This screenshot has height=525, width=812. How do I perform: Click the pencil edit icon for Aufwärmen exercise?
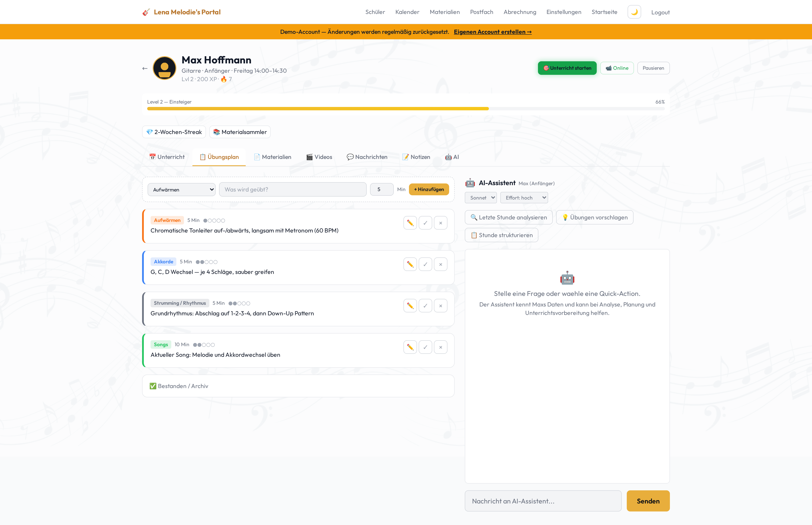[x=410, y=223]
